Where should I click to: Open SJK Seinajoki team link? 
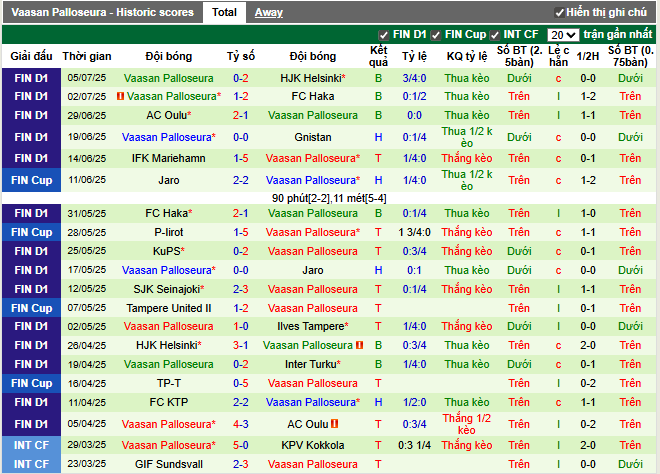pyautogui.click(x=167, y=289)
